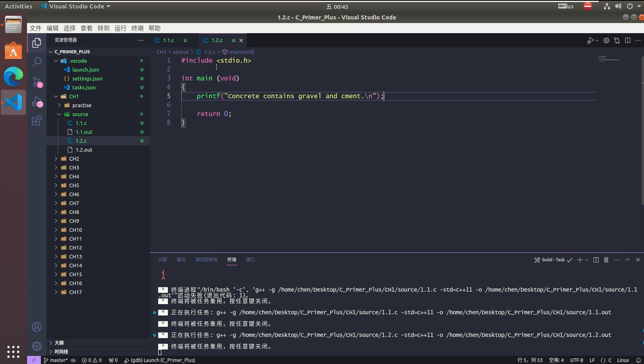Open Ubuntu Software from the dock
This screenshot has width=644, height=364.
13,51
